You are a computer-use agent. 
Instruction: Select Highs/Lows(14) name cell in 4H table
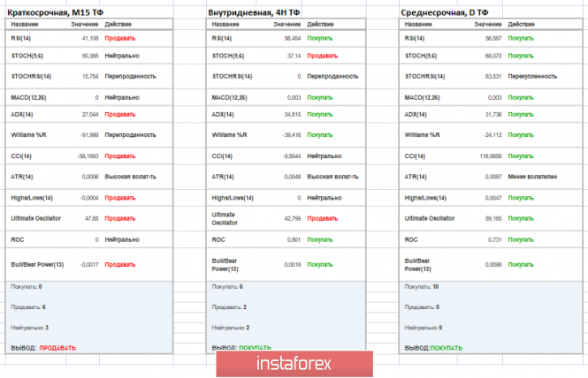(233, 198)
